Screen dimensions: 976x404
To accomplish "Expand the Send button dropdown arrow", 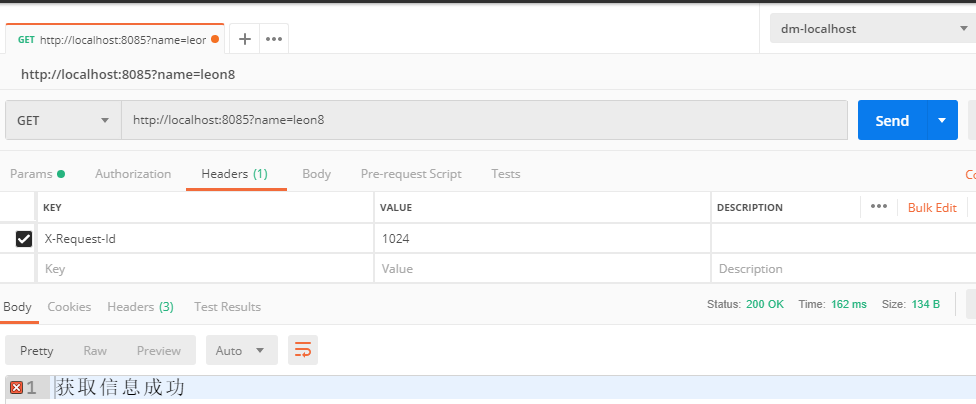I will (942, 120).
